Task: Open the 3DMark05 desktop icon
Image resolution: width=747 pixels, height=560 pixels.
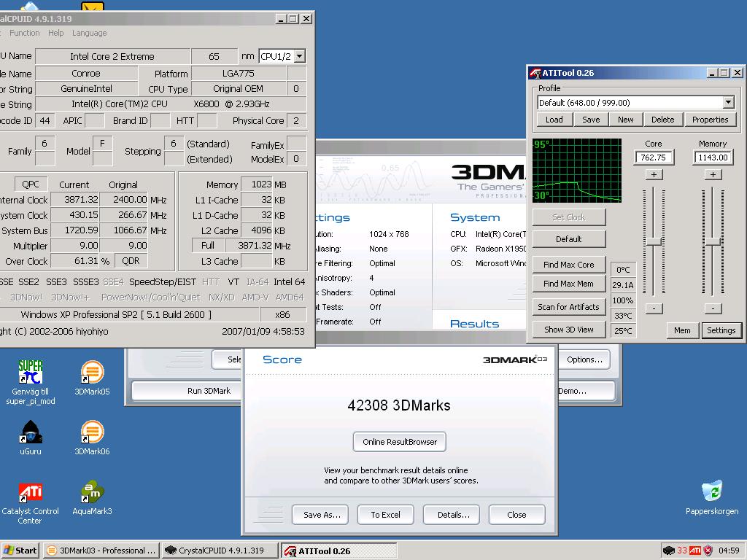Action: [x=92, y=378]
